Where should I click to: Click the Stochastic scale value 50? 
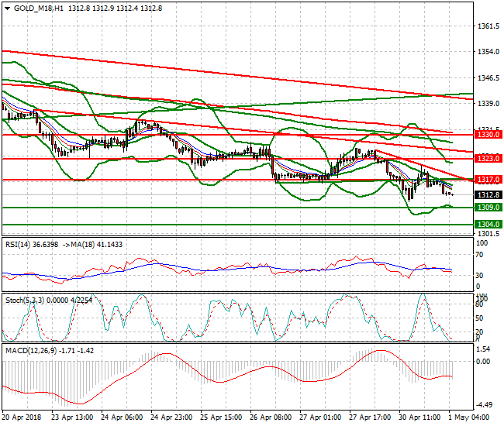pyautogui.click(x=479, y=318)
